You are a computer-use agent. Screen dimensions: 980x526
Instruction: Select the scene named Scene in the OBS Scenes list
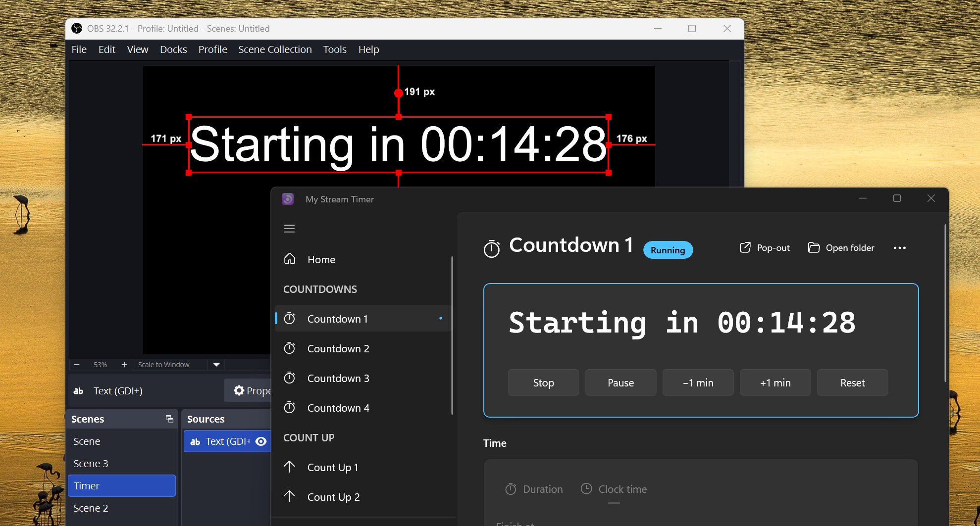(122, 441)
